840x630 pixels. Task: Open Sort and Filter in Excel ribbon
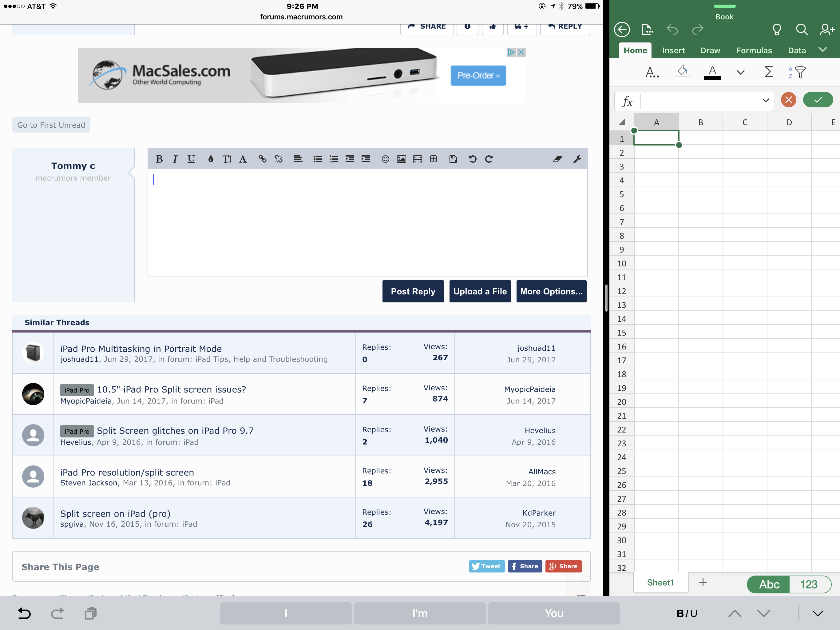coord(797,72)
